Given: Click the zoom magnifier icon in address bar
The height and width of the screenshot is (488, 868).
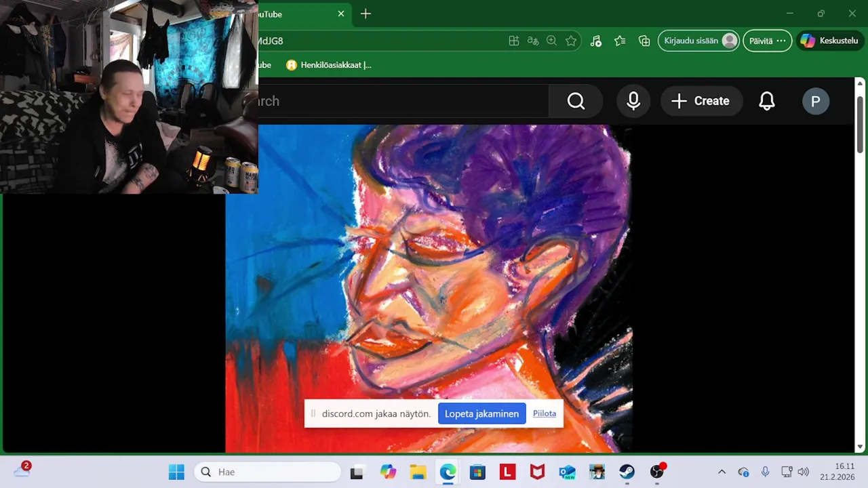Looking at the screenshot, I should click(x=552, y=41).
